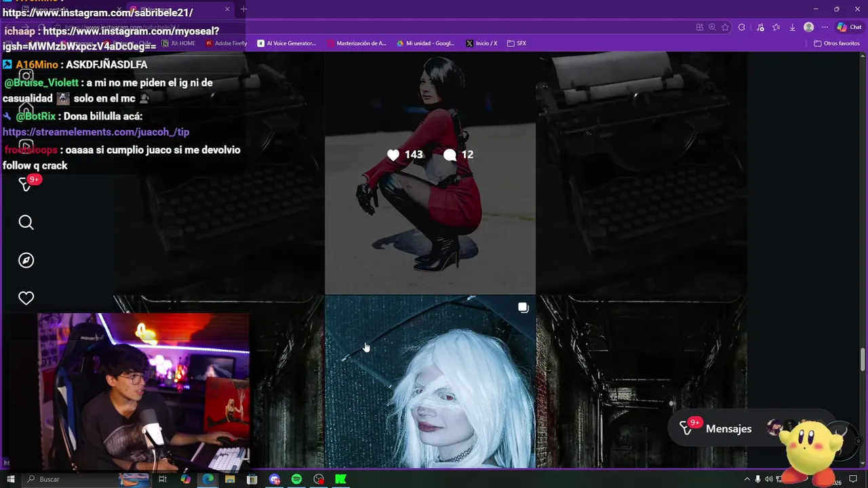Open the Masterización de A... bookmark
The width and height of the screenshot is (868, 488).
point(357,43)
